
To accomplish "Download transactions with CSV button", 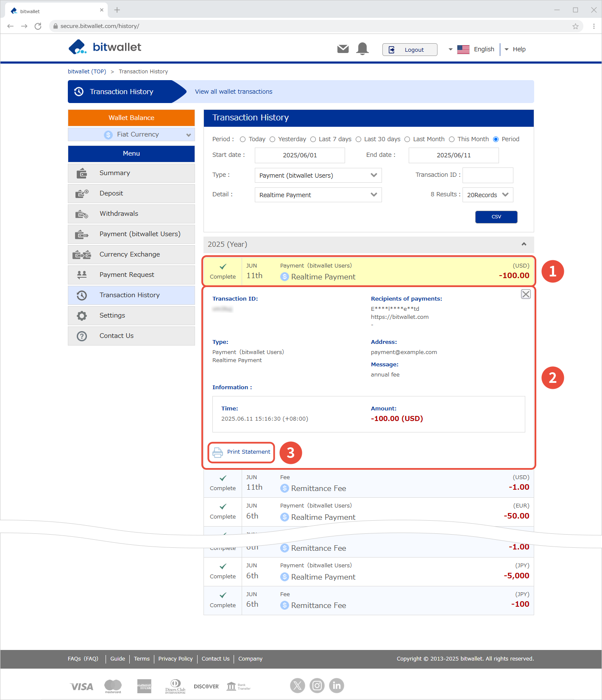I will point(496,217).
